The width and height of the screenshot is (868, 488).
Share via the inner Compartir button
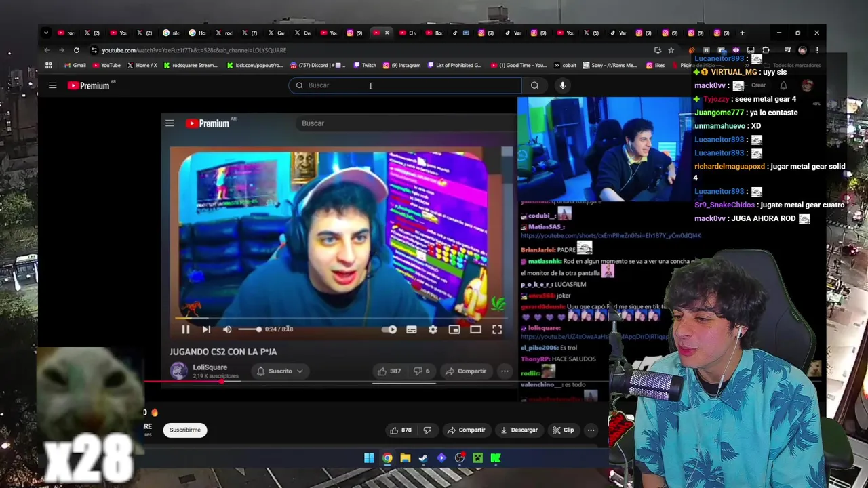click(x=466, y=371)
